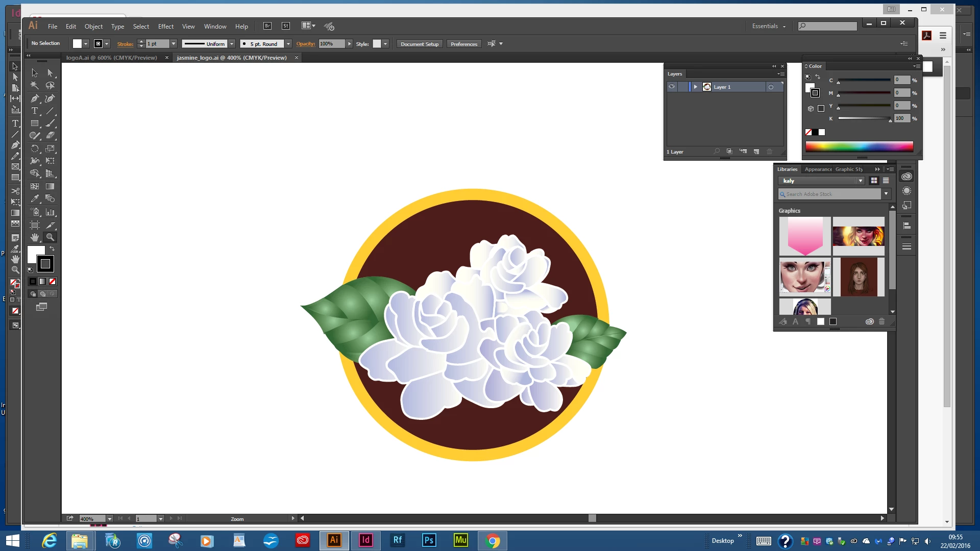
Task: Click the Preferences button
Action: tap(463, 44)
